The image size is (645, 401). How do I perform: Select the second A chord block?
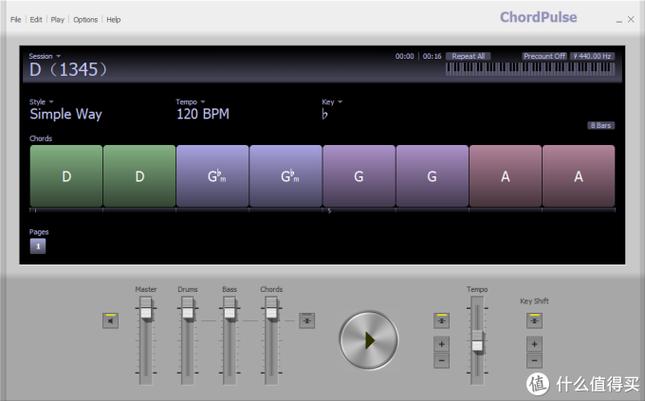click(579, 176)
